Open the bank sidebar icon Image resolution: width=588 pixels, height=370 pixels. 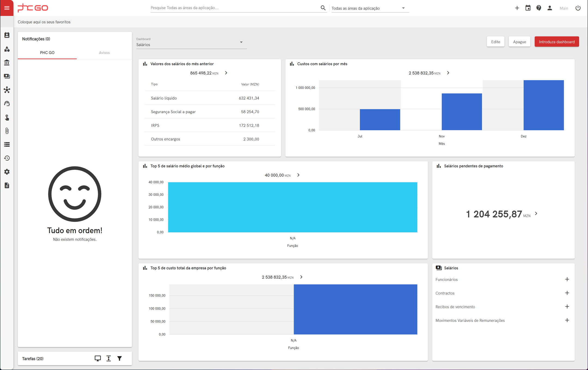[x=7, y=63]
